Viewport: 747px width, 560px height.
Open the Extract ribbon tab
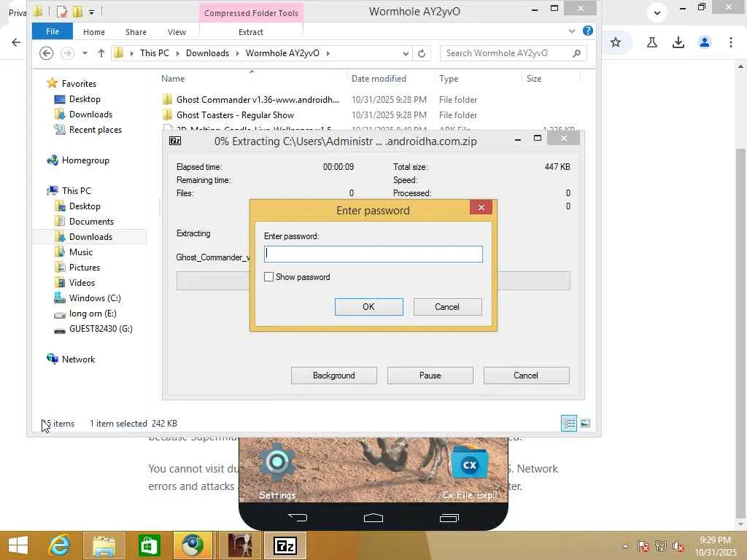(251, 32)
